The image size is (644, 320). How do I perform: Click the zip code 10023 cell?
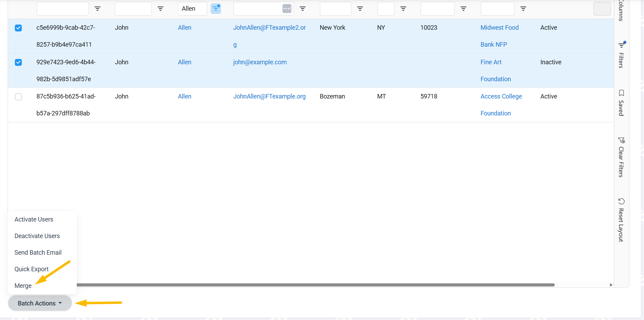tap(429, 28)
